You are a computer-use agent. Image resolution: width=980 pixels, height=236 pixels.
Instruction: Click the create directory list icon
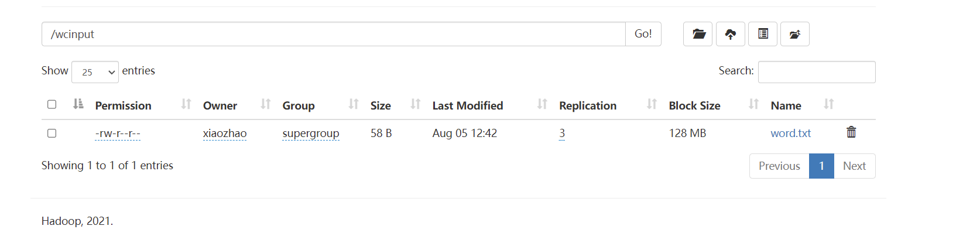pos(762,34)
